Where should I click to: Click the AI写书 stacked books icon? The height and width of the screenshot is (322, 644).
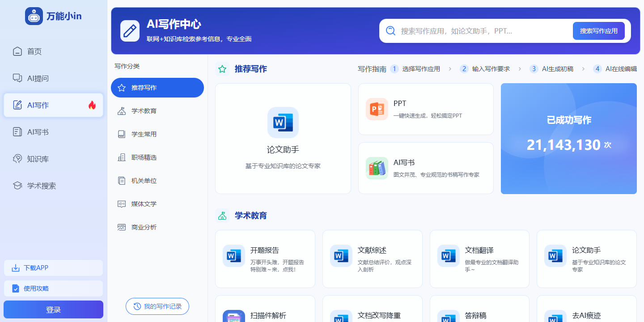pos(377,168)
